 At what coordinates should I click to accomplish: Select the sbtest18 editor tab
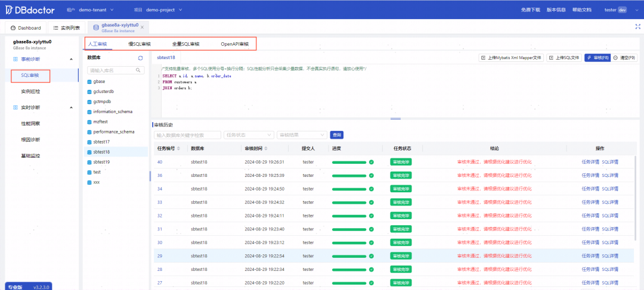tap(166, 58)
